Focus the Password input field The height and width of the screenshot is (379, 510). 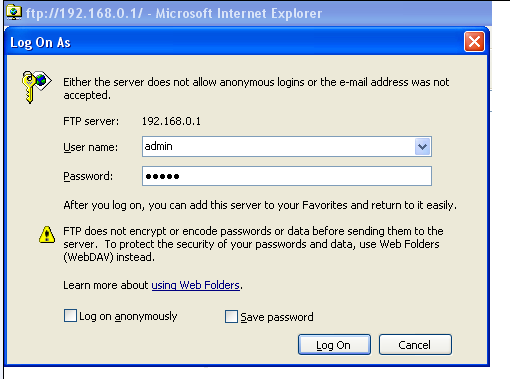tap(287, 176)
